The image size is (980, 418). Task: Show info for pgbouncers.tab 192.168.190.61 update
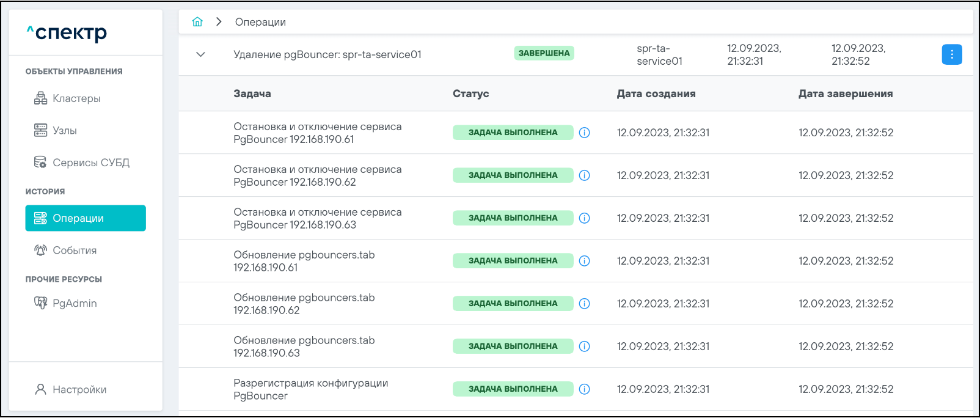pyautogui.click(x=585, y=261)
